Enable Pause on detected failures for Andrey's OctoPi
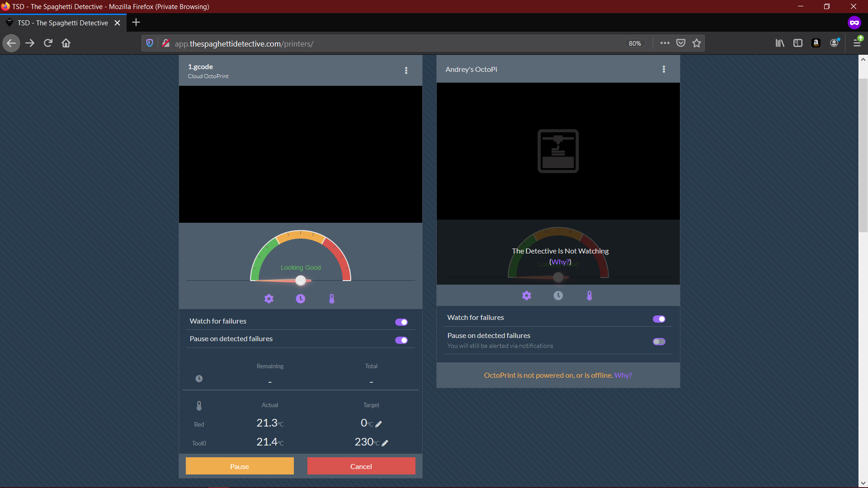Viewport: 868px width, 488px height. pyautogui.click(x=659, y=342)
